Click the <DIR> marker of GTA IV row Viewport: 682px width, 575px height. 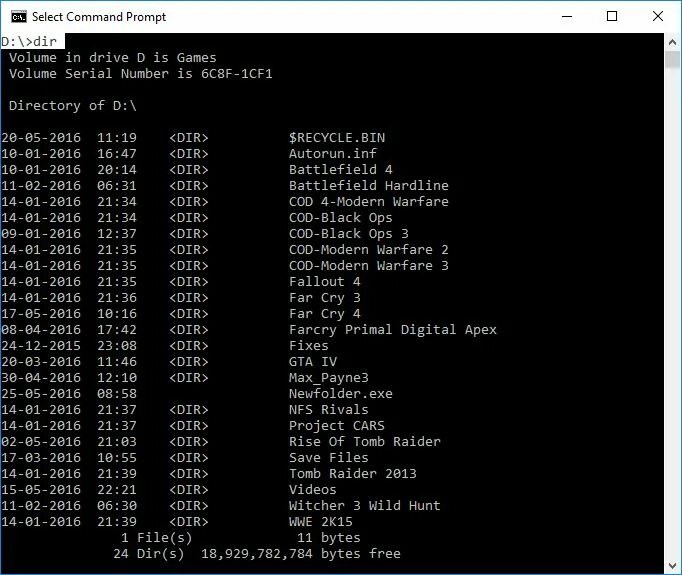[189, 362]
